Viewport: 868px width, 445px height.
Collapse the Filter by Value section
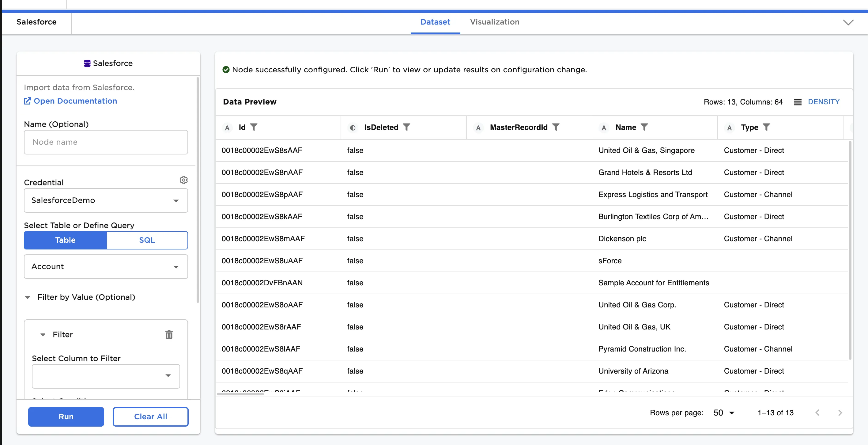(28, 297)
